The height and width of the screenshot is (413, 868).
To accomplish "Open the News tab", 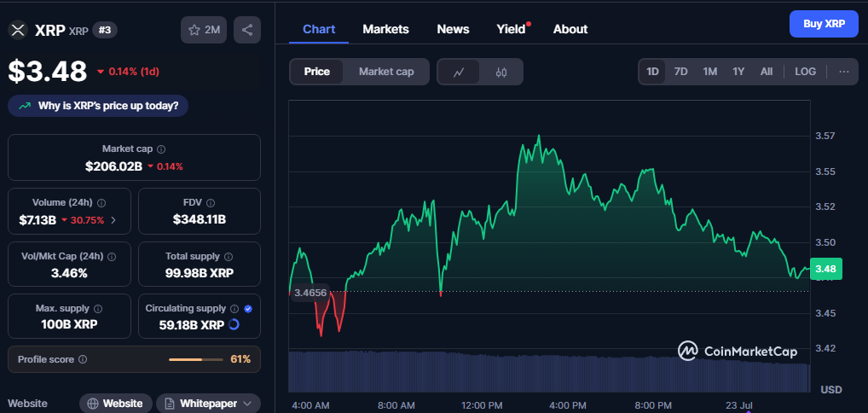I will [453, 29].
